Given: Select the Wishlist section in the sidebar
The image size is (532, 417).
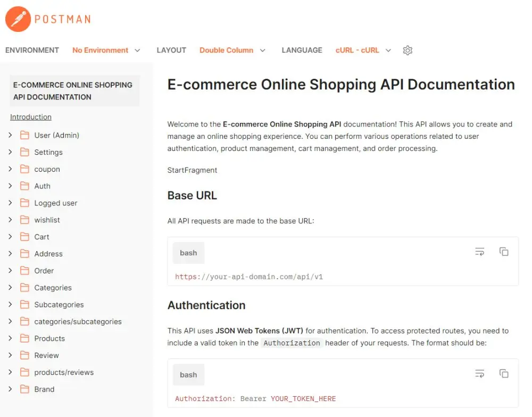Looking at the screenshot, I should click(x=48, y=220).
